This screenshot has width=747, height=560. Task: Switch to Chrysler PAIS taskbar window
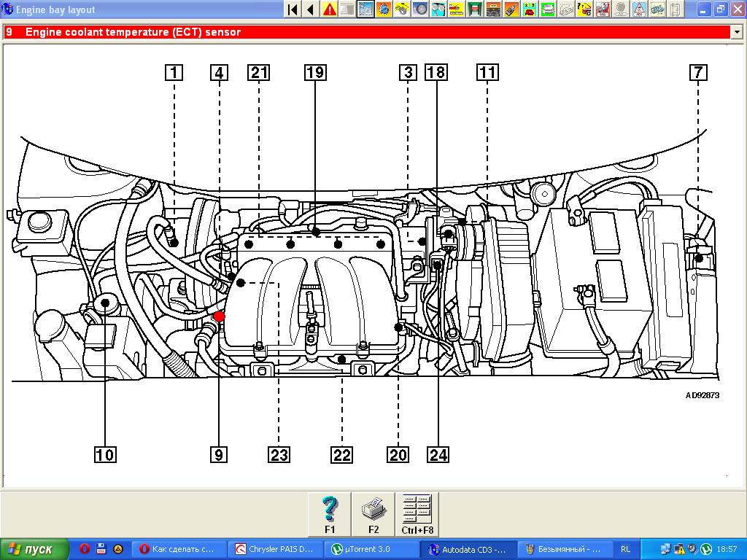pyautogui.click(x=275, y=549)
